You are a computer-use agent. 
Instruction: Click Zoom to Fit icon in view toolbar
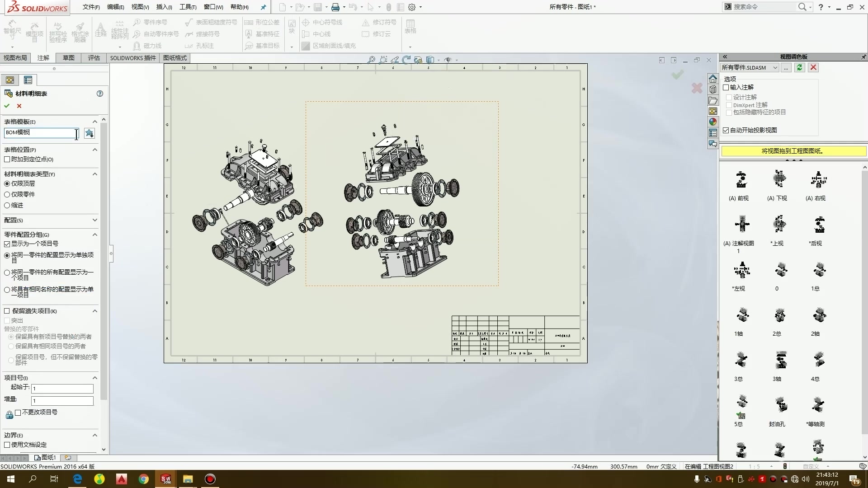[x=371, y=60]
